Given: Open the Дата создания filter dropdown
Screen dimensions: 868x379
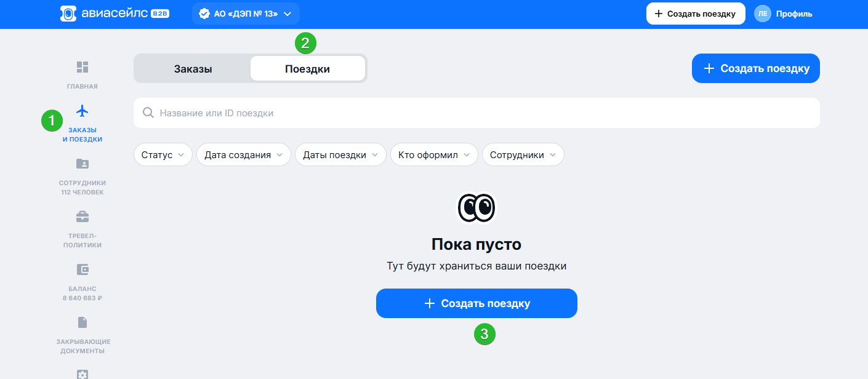Looking at the screenshot, I should (243, 155).
